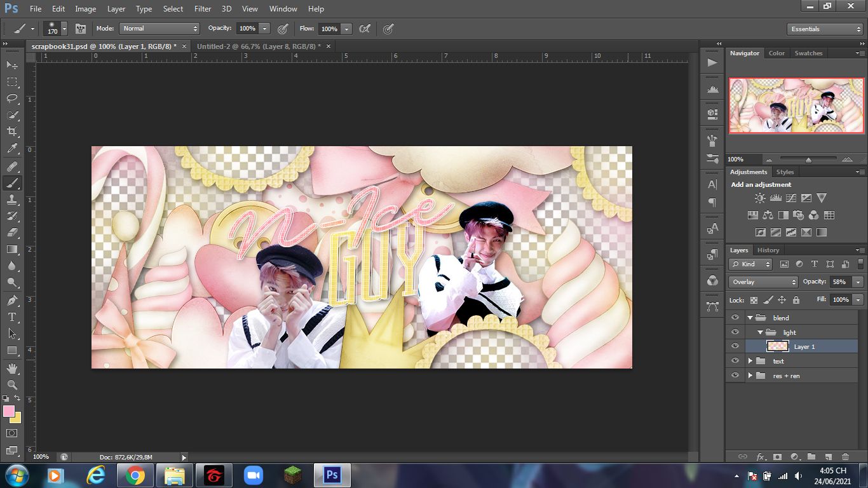The width and height of the screenshot is (868, 488).
Task: Select the Lasso tool
Action: 12,98
